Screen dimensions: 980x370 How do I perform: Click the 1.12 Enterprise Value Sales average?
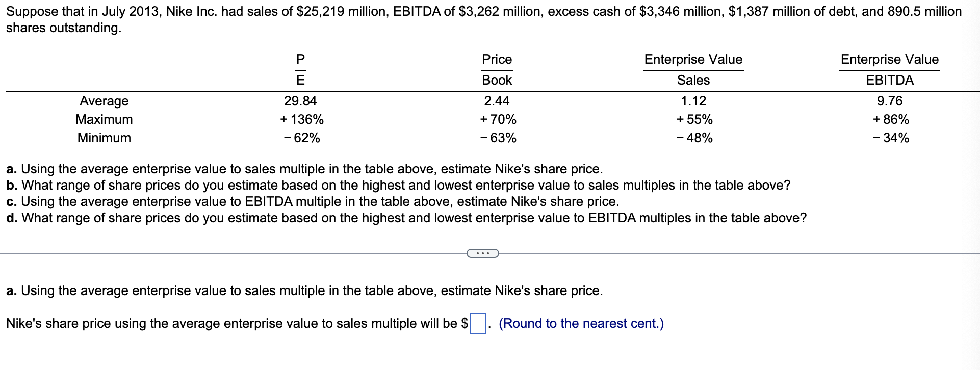tap(693, 101)
